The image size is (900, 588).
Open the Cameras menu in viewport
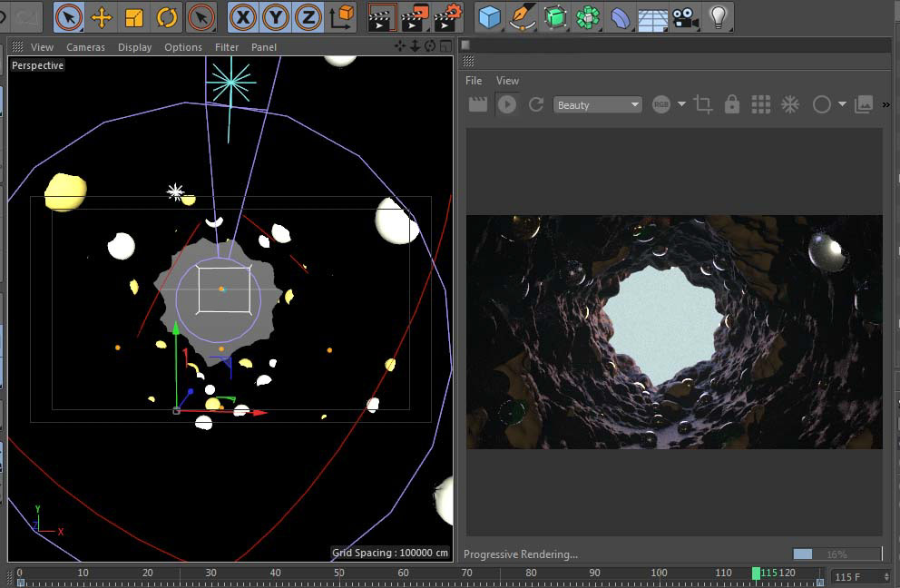tap(85, 47)
